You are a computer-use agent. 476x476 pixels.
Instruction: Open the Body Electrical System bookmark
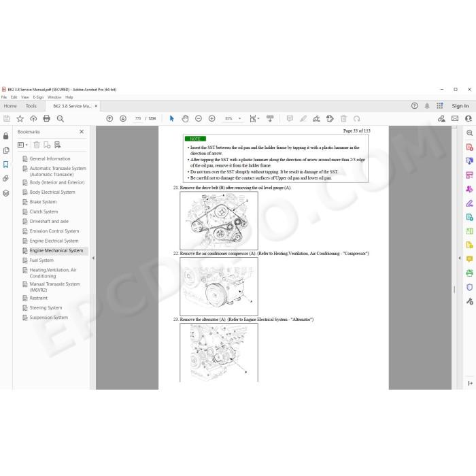[x=52, y=192]
